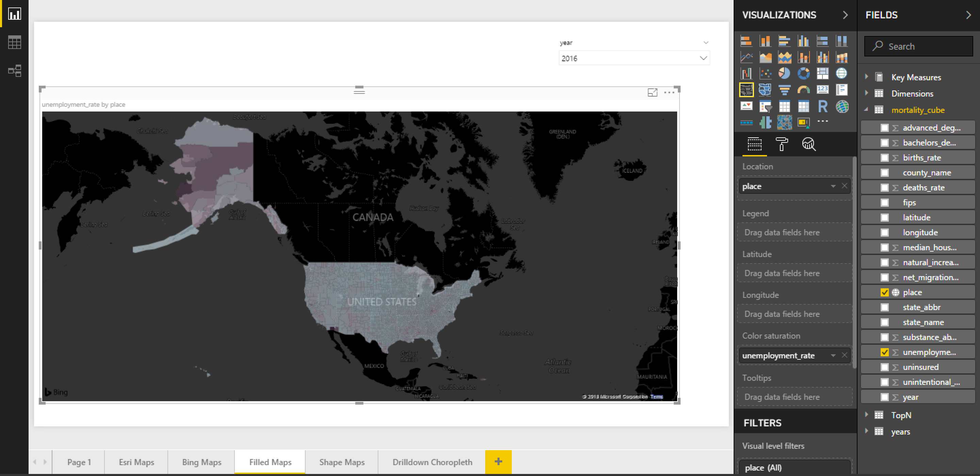
Task: Select the donut chart visualization
Action: pos(803,73)
